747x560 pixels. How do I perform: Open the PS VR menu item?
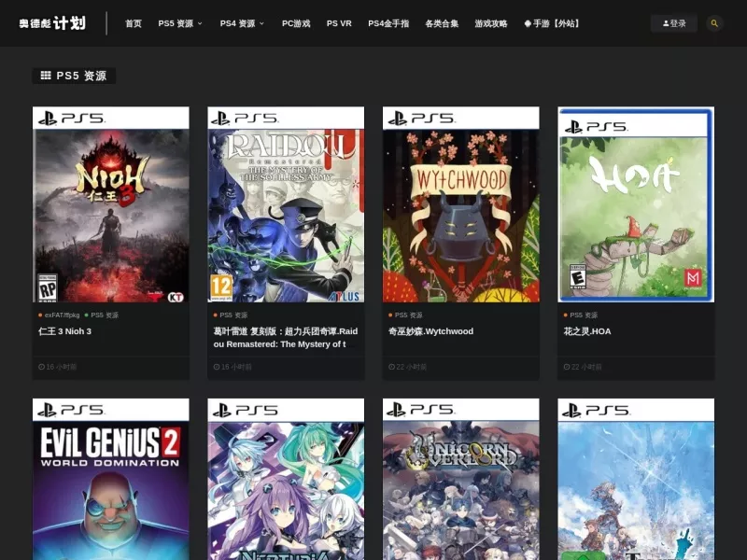click(x=339, y=23)
